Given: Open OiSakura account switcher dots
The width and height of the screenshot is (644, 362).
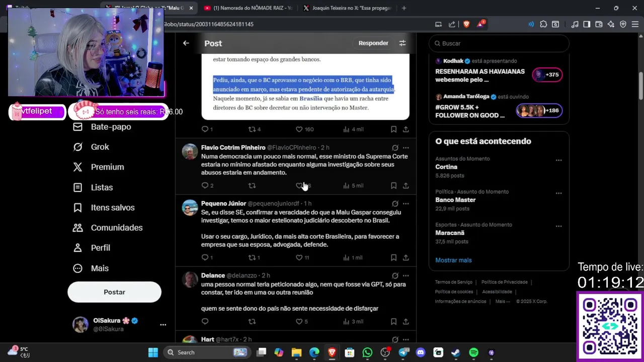Looking at the screenshot, I should [163, 325].
